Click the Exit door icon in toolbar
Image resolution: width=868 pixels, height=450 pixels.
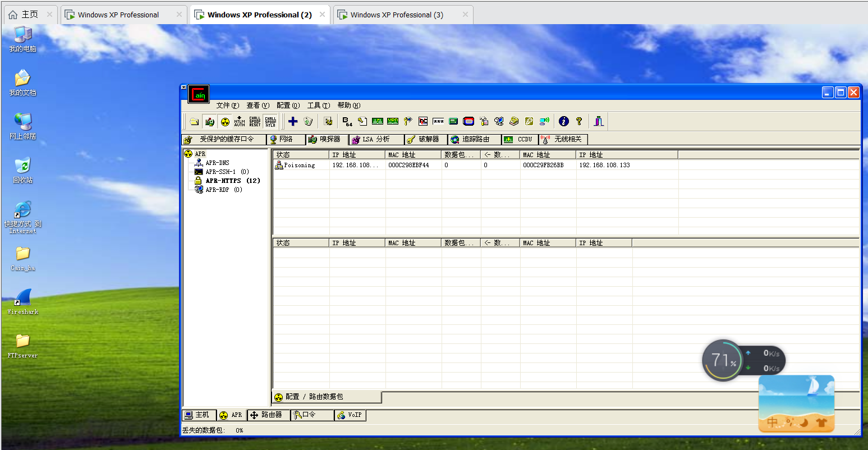pos(599,121)
